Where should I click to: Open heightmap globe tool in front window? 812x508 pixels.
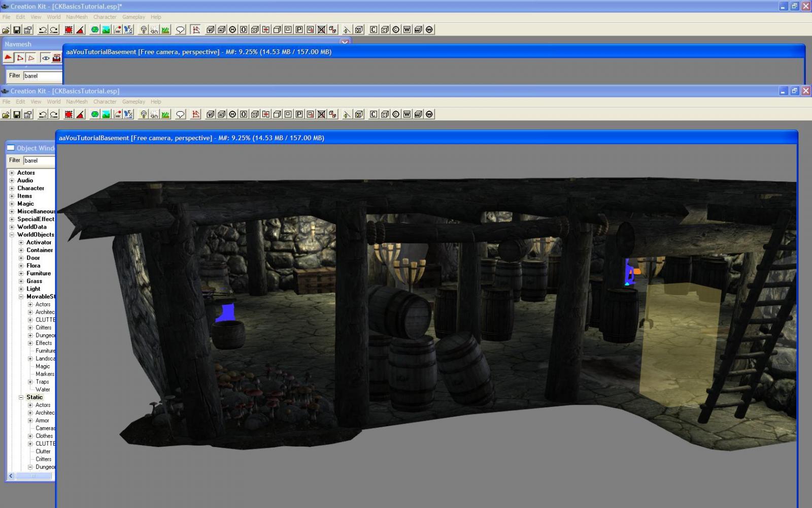tap(95, 115)
